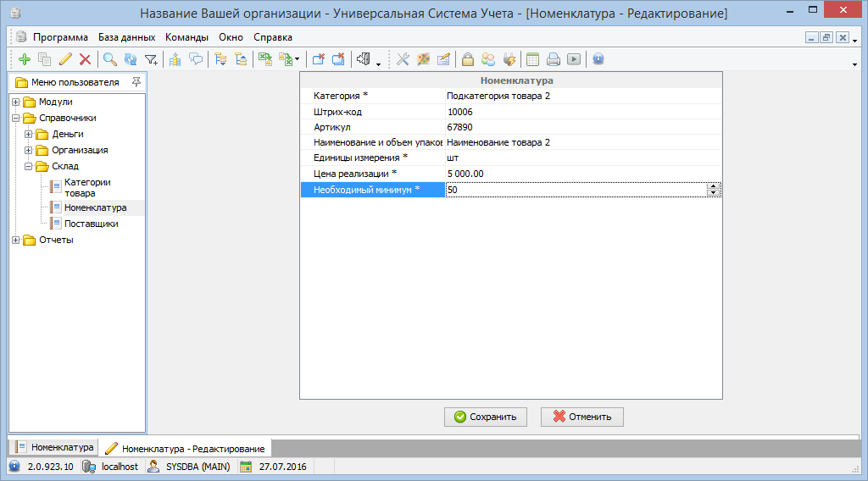
Task: Expand the Модули tree folder
Action: (x=16, y=102)
